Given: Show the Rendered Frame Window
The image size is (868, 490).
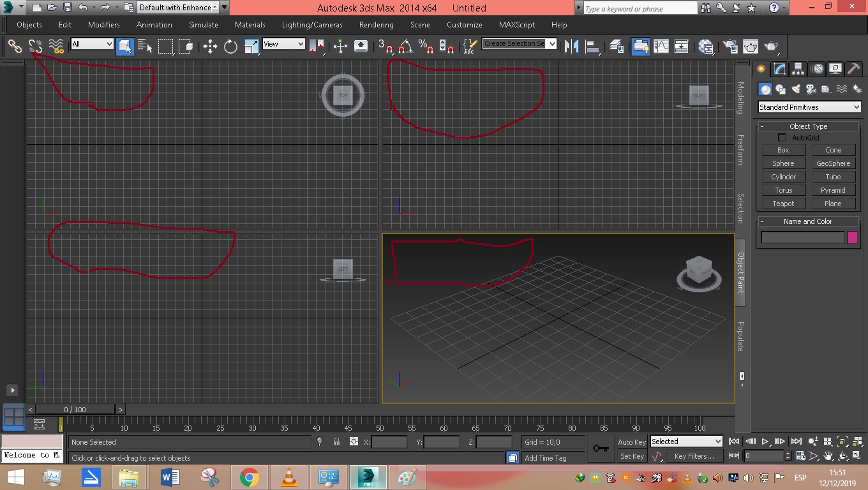Looking at the screenshot, I should tap(751, 46).
